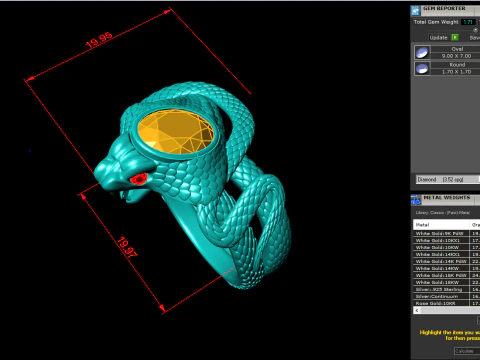Click the green Update play icon
Viewport: 480px width, 360px height.
tap(455, 37)
